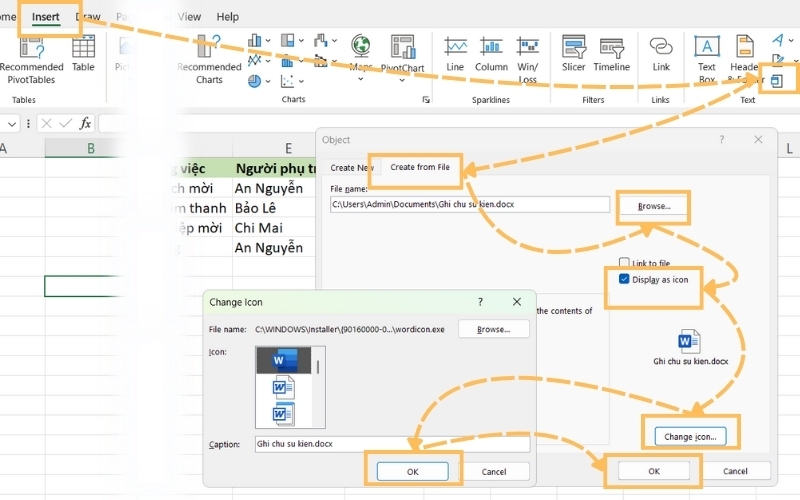
Task: Cancel formula entry with the X icon
Action: [x=46, y=123]
